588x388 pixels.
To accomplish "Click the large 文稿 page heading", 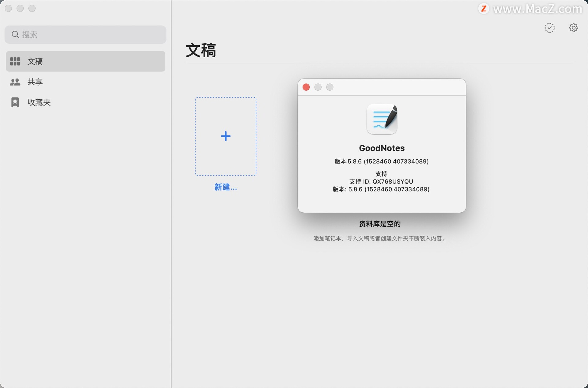I will pyautogui.click(x=201, y=50).
